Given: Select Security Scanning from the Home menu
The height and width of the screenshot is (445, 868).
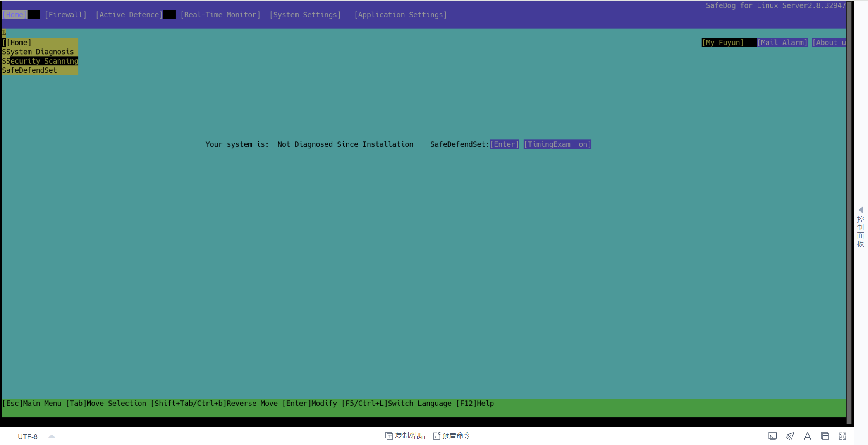Looking at the screenshot, I should [x=40, y=61].
